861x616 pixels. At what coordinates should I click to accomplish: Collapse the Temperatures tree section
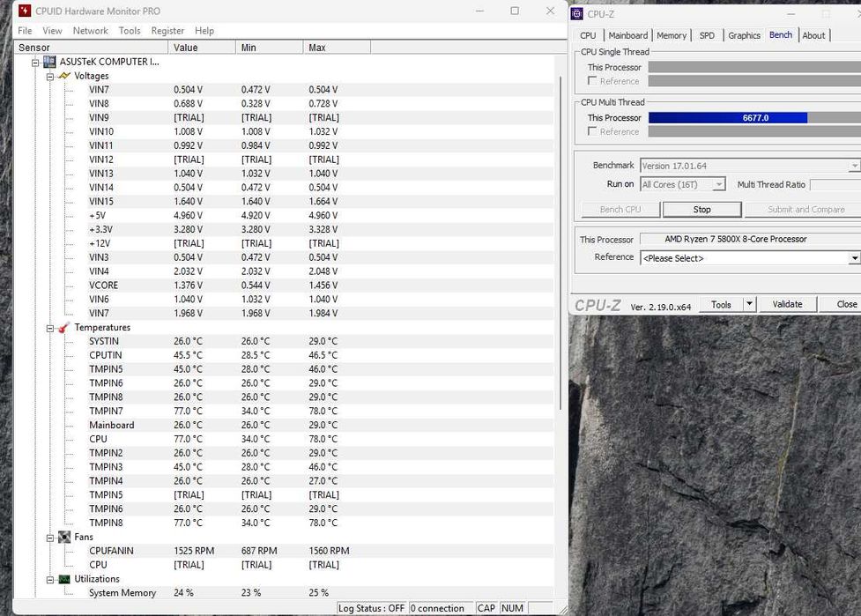51,328
